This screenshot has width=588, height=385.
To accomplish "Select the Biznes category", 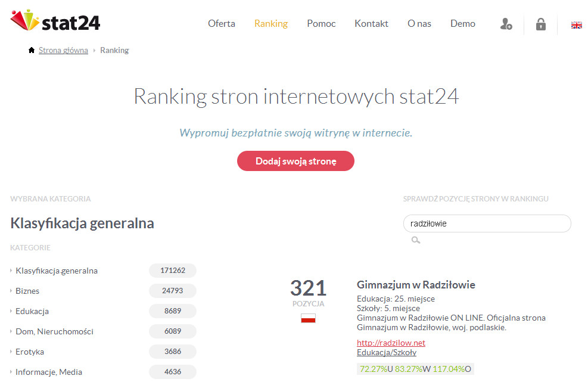I will coord(27,291).
